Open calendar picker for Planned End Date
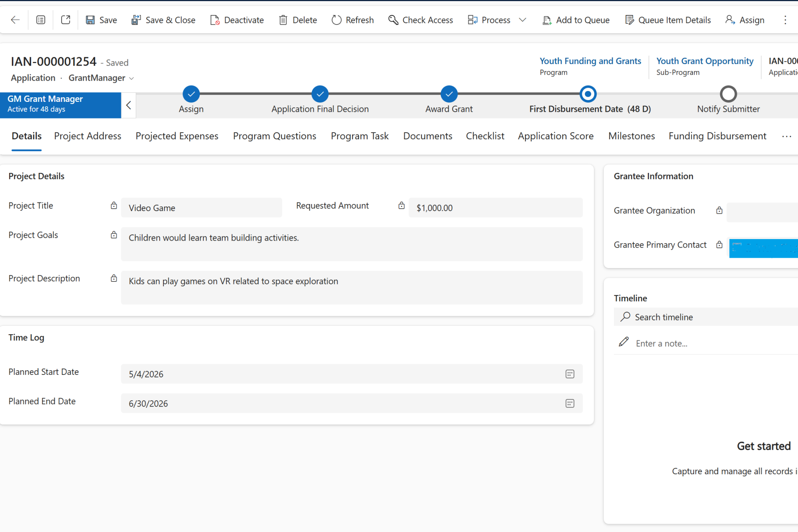This screenshot has height=532, width=798. [x=570, y=404]
